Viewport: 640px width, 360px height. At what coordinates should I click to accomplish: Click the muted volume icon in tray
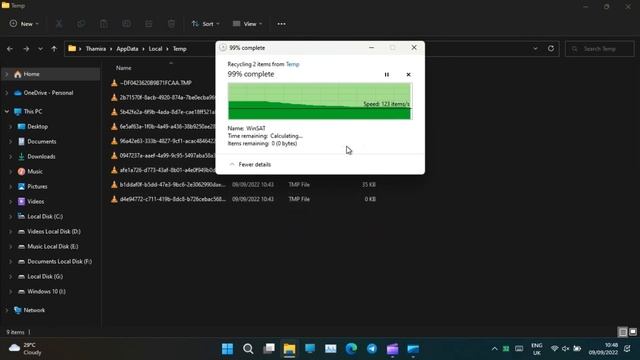[x=565, y=349]
